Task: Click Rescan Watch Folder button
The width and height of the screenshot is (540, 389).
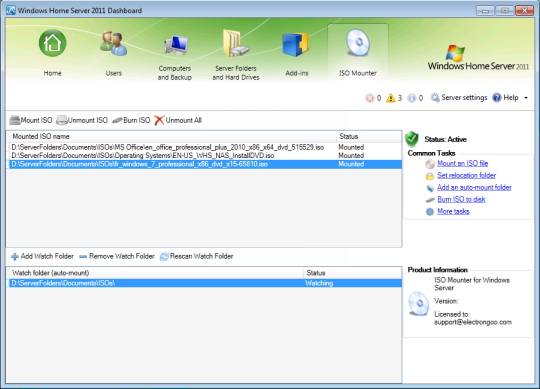Action: 197,256
